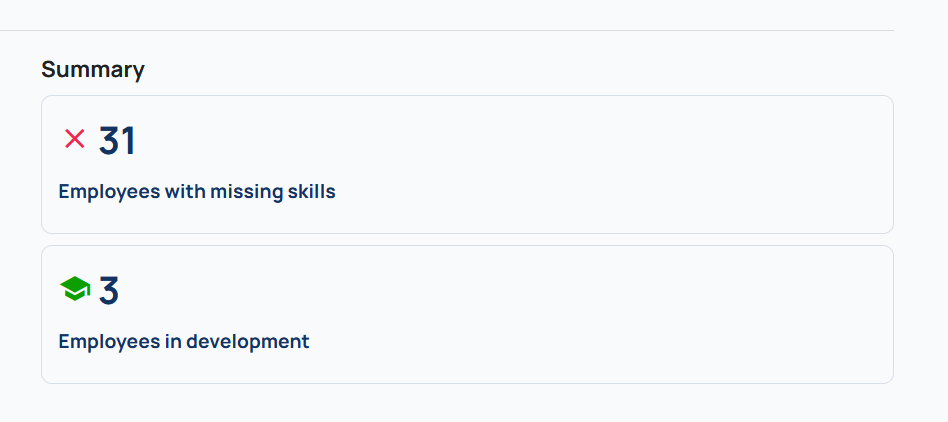Open the missing skills summary card

coord(467,164)
